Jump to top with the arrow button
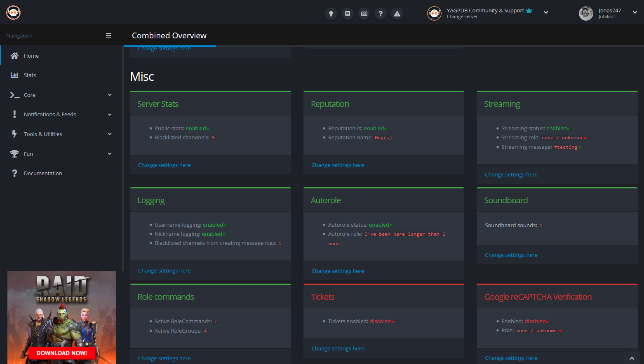 click(x=632, y=358)
